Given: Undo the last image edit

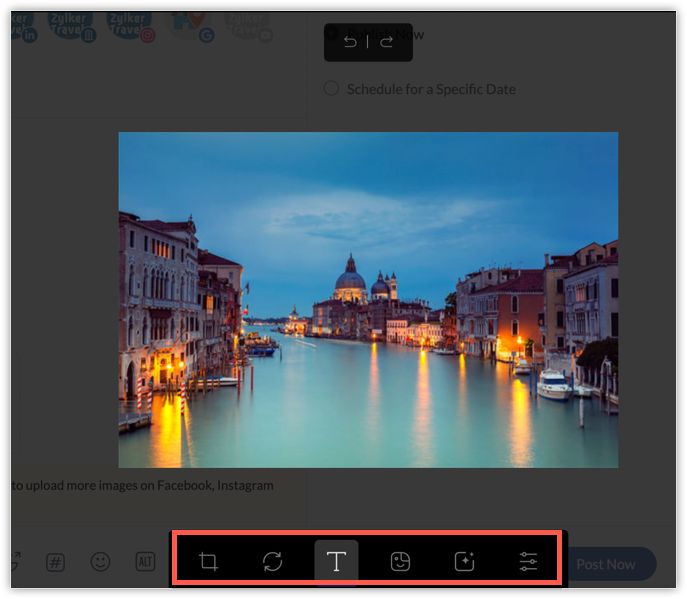Looking at the screenshot, I should pos(350,42).
